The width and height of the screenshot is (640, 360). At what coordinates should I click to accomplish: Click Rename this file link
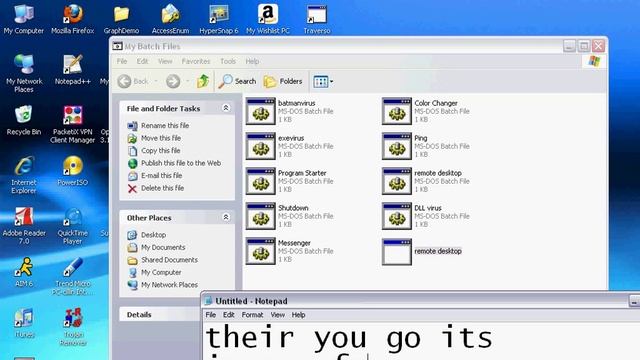click(165, 125)
